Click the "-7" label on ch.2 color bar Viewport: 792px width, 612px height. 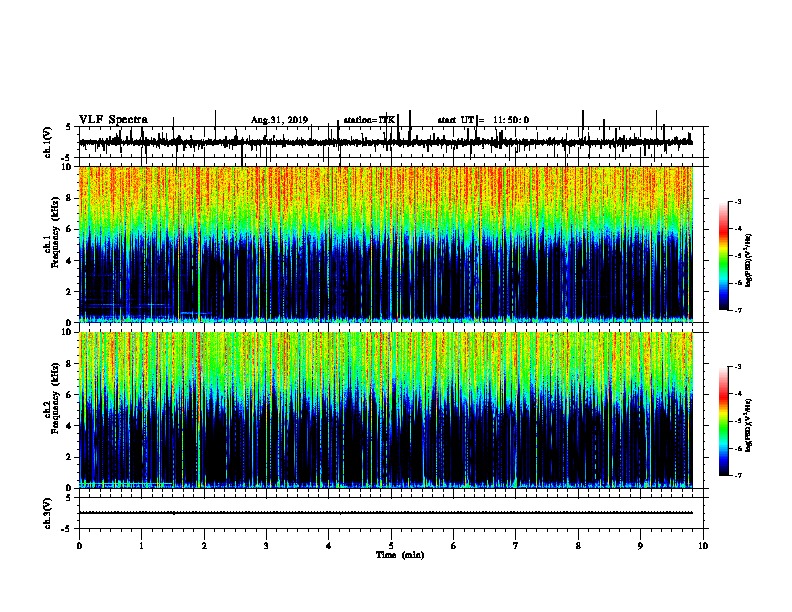(737, 476)
